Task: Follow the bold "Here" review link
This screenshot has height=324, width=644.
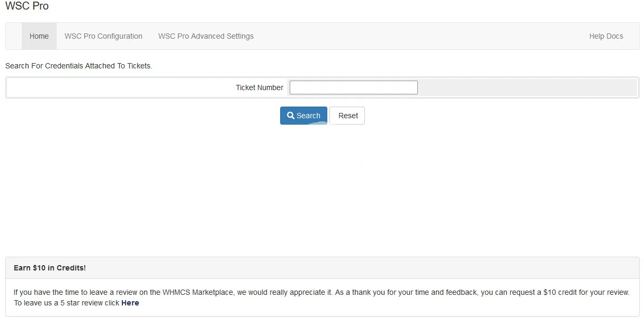Action: click(x=130, y=303)
